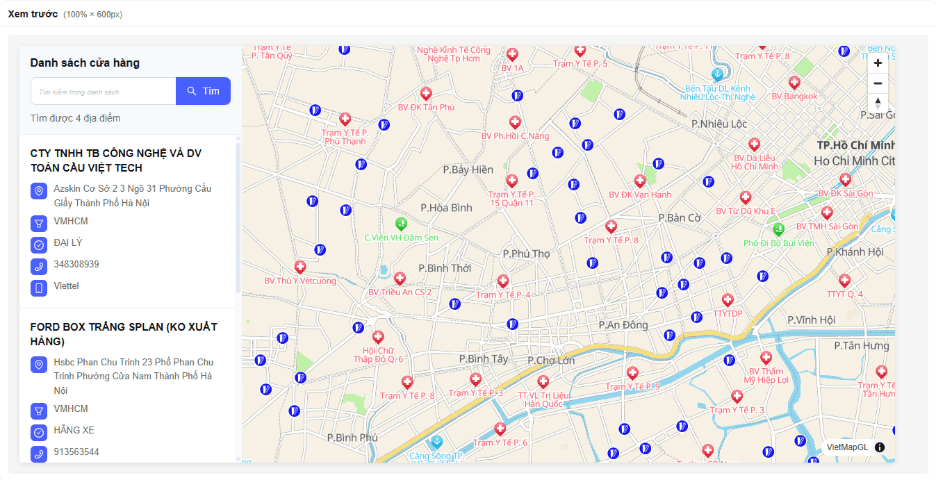Select the BV 1A hospital marker
Screen dimensions: 936x480
point(512,55)
